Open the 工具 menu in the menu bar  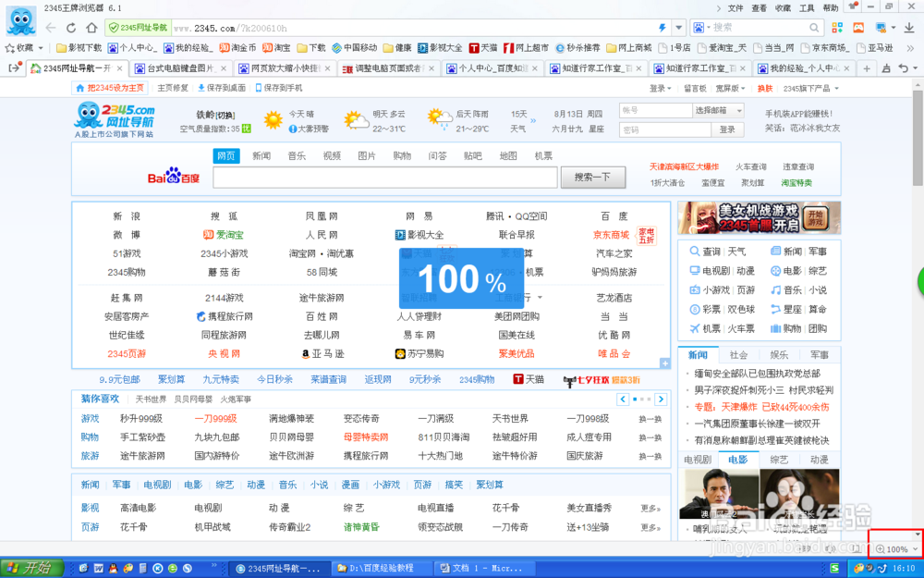[x=806, y=7]
